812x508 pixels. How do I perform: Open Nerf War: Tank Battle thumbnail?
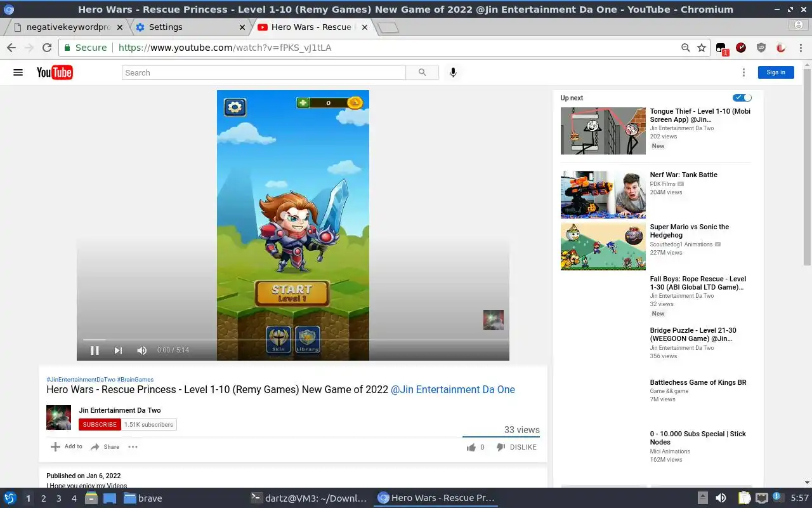[603, 194]
